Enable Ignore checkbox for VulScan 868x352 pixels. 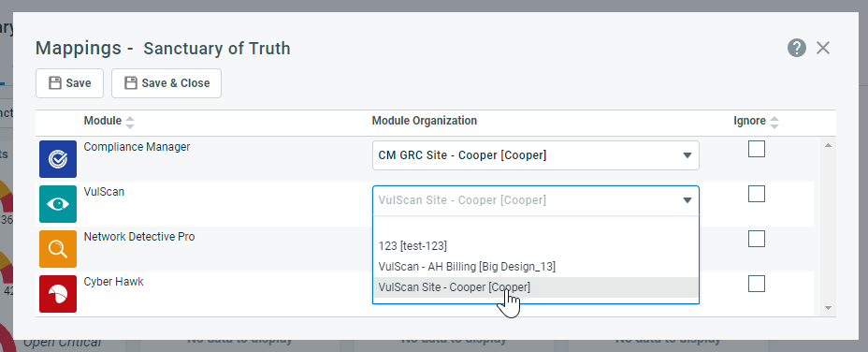point(757,194)
